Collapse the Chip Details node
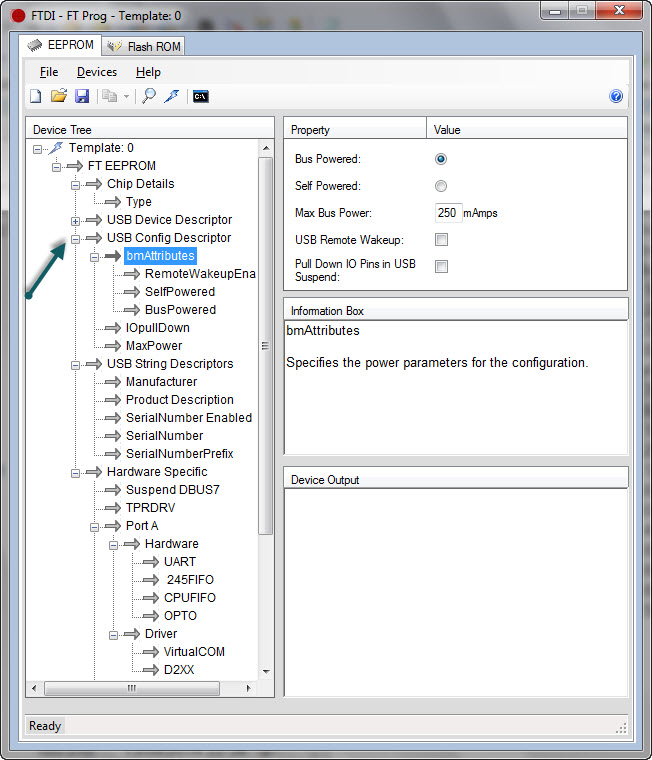Screen dimensions: 652x760 [x=75, y=186]
